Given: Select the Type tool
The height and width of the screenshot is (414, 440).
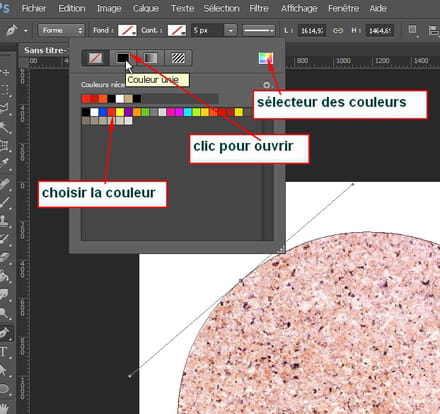Looking at the screenshot, I should 5,352.
